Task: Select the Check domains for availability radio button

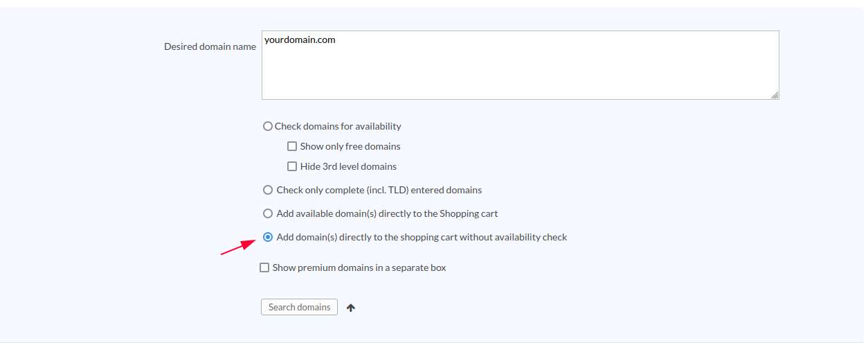Action: pyautogui.click(x=267, y=126)
